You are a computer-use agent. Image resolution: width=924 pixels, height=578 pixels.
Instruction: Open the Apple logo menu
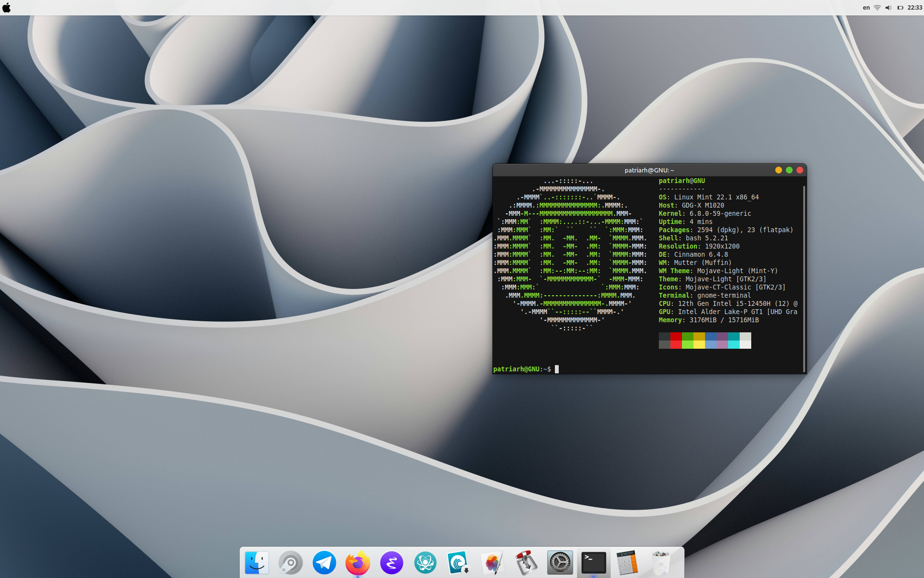[x=7, y=8]
